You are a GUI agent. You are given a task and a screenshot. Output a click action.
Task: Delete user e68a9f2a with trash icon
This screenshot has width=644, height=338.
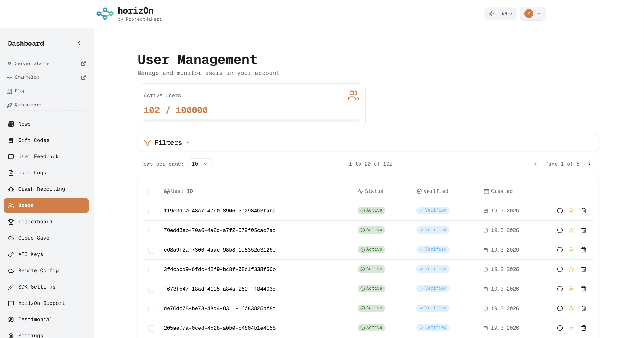583,250
